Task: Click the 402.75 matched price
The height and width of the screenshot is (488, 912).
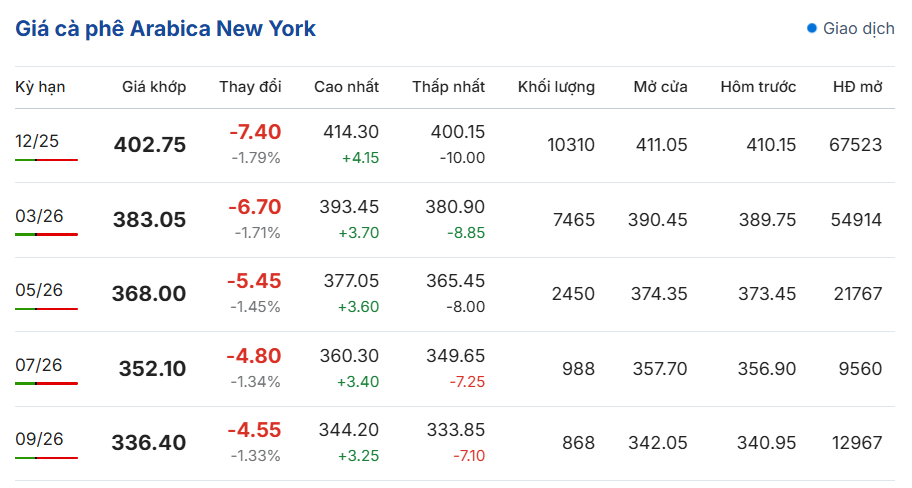Action: click(x=150, y=145)
